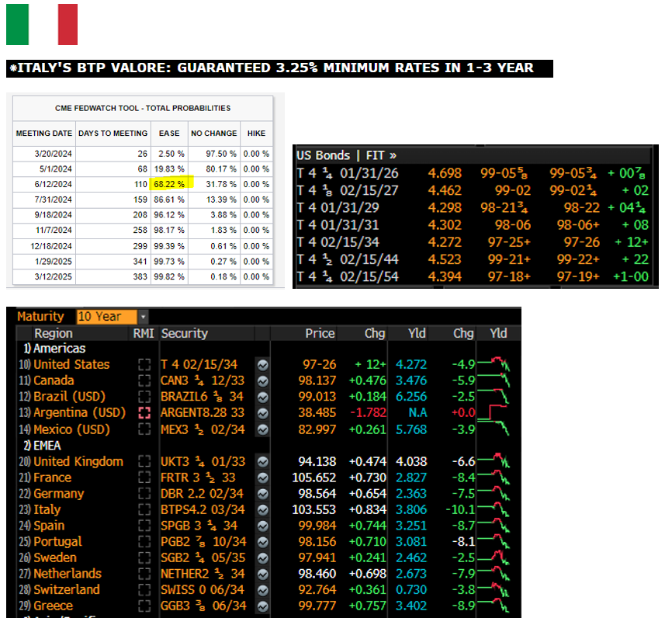
Task: Click Germany 2.363 yield value
Action: point(411,494)
